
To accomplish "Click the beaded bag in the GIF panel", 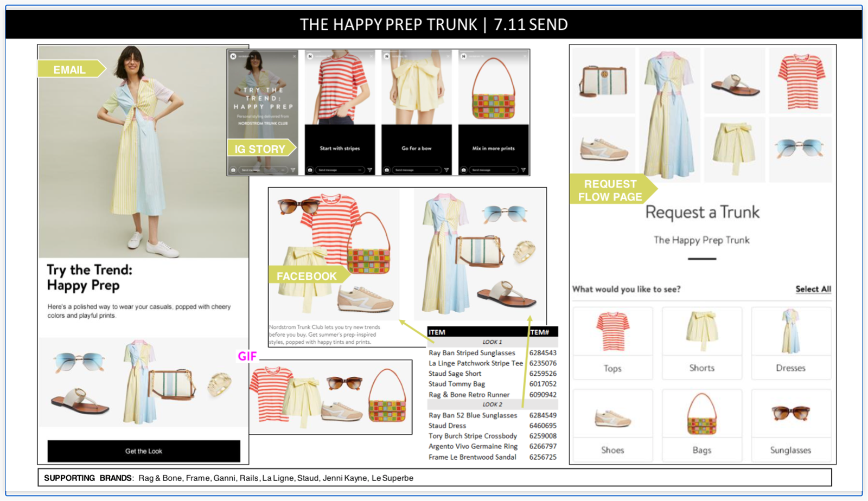I will click(x=387, y=396).
